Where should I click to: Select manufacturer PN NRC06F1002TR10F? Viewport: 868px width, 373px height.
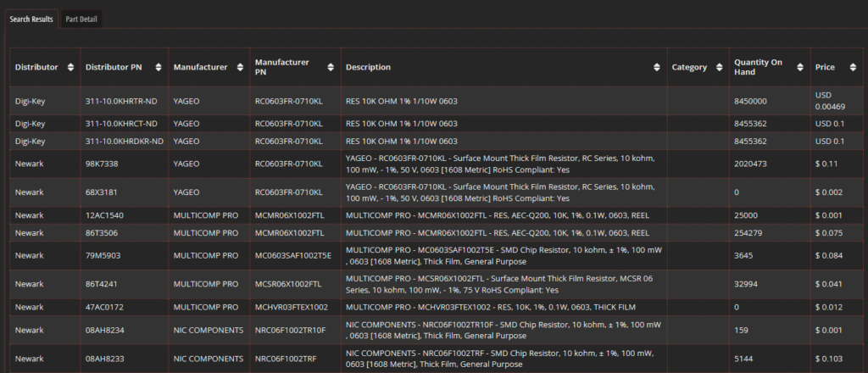point(290,331)
